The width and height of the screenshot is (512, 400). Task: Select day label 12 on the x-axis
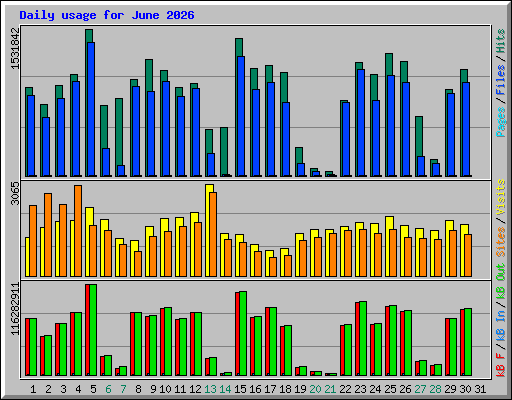click(195, 389)
